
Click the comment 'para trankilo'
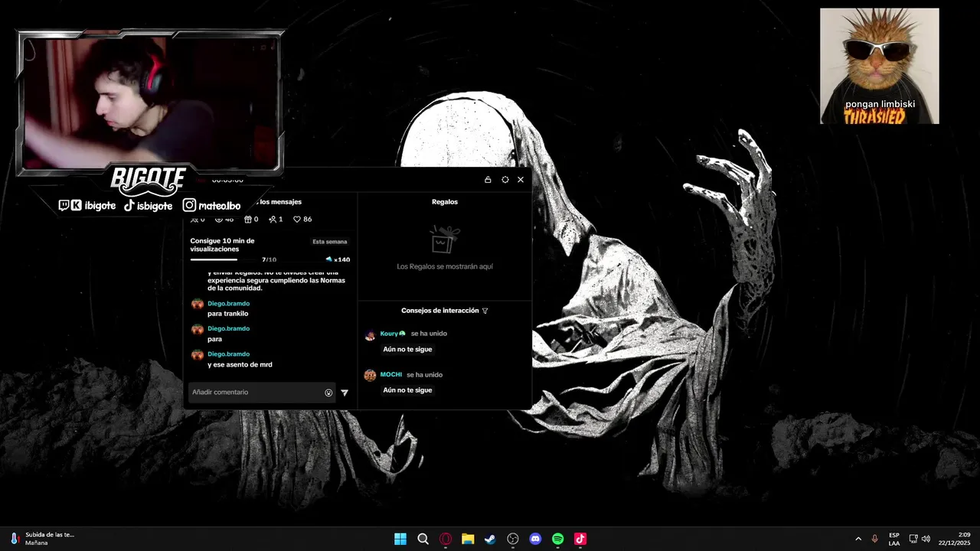(x=227, y=314)
